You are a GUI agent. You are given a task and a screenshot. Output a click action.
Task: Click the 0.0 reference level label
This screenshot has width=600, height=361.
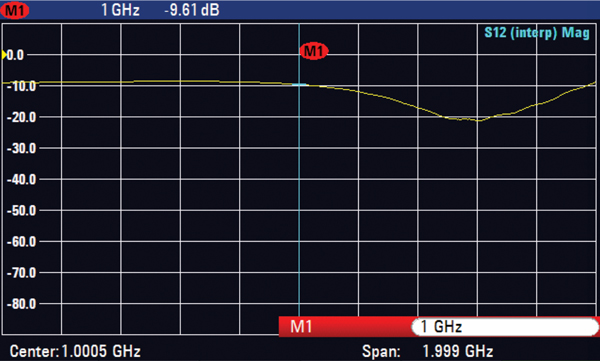pos(15,55)
